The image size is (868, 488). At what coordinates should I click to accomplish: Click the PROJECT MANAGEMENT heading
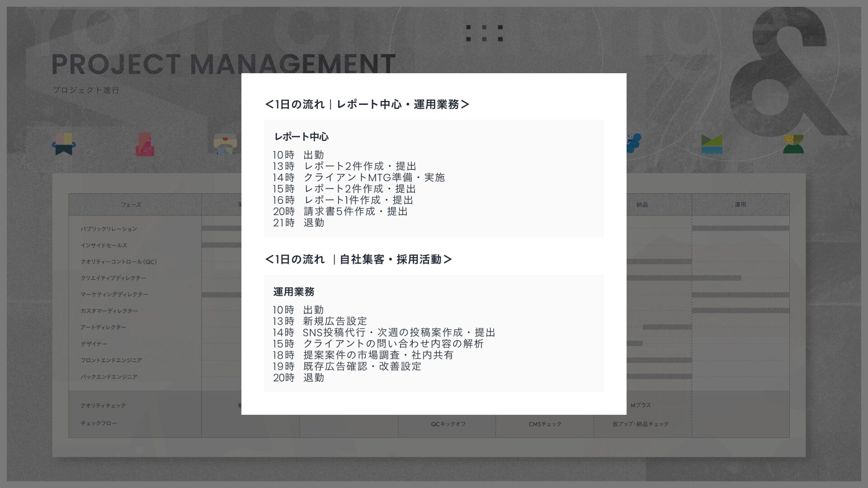tap(223, 64)
